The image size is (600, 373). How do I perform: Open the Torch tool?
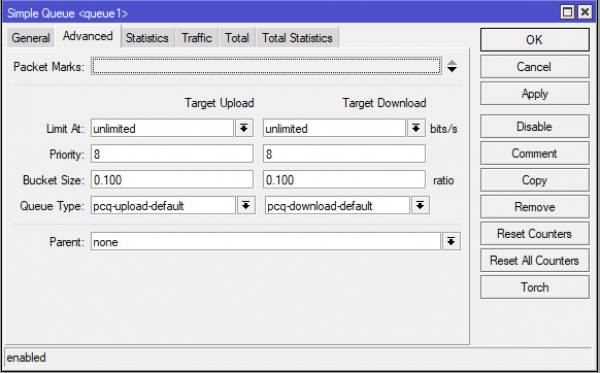pyautogui.click(x=535, y=287)
